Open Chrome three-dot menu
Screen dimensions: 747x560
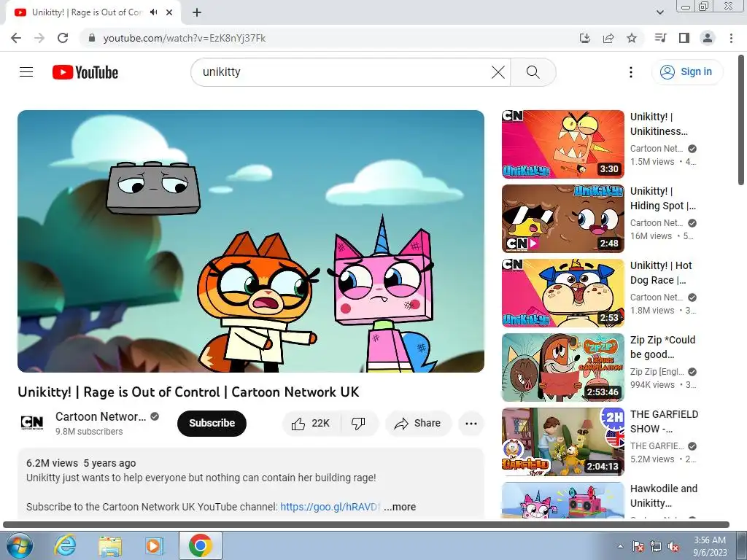(731, 38)
